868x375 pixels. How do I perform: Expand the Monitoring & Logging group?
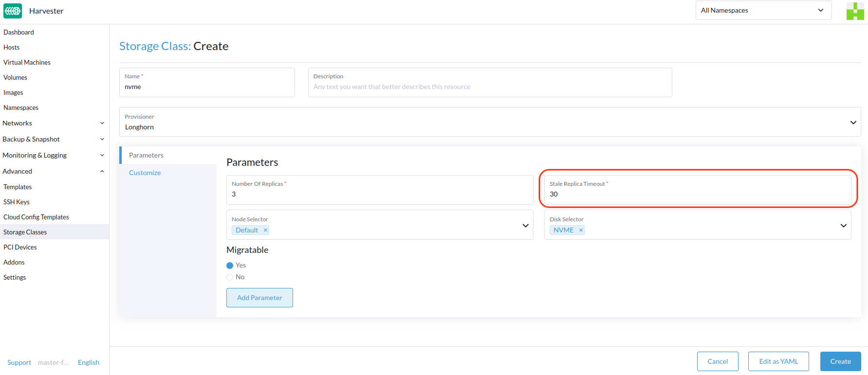tap(54, 155)
